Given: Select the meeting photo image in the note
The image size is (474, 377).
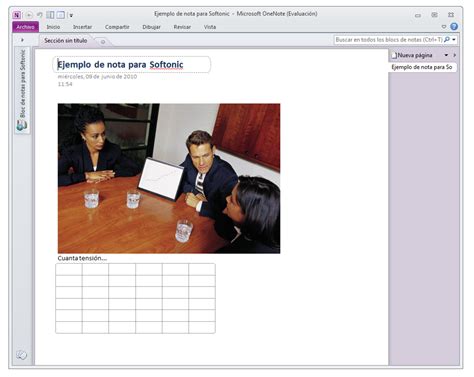Looking at the screenshot, I should pos(169,179).
